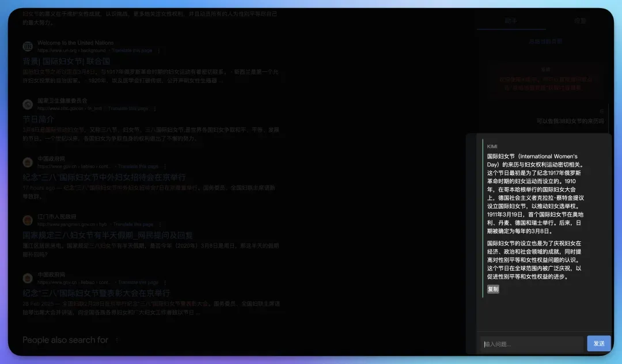Image resolution: width=622 pixels, height=364 pixels.
Task: Click the United Nations site favicon
Action: (x=28, y=47)
